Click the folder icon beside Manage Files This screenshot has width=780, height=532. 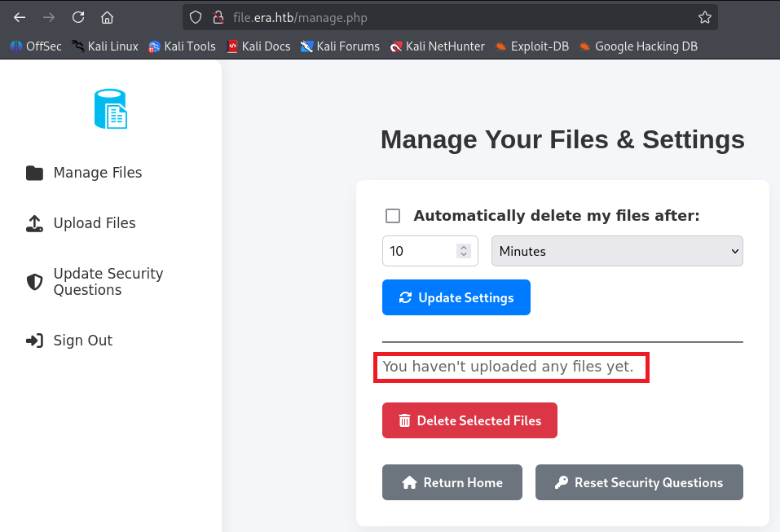tap(34, 173)
